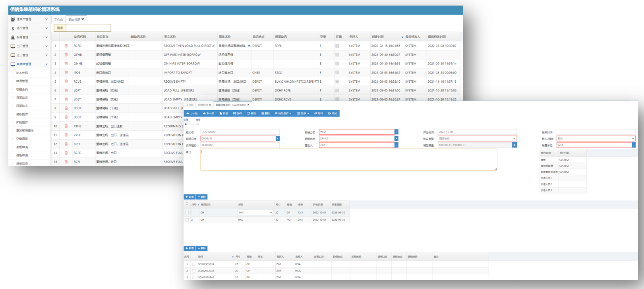Delete the ITOE row via trash icon
The width and height of the screenshot is (644, 289).
[x=66, y=73]
